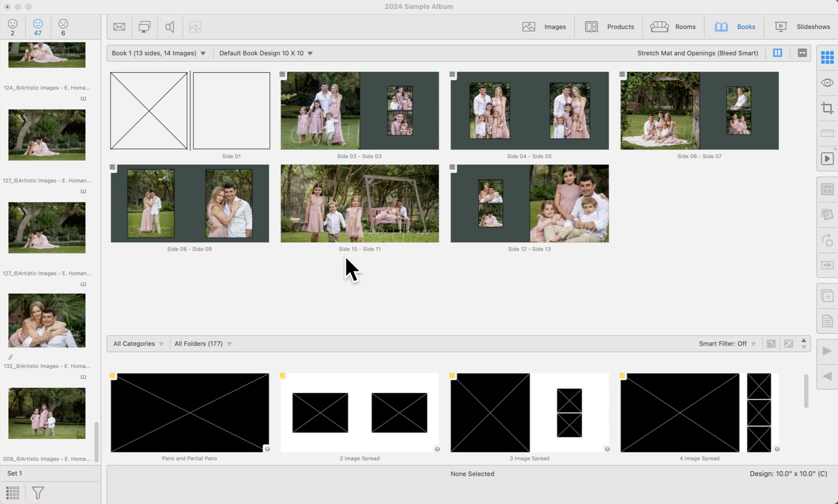Click the play slideshow icon in right sidebar
Viewport: 838px width, 504px height.
[827, 159]
